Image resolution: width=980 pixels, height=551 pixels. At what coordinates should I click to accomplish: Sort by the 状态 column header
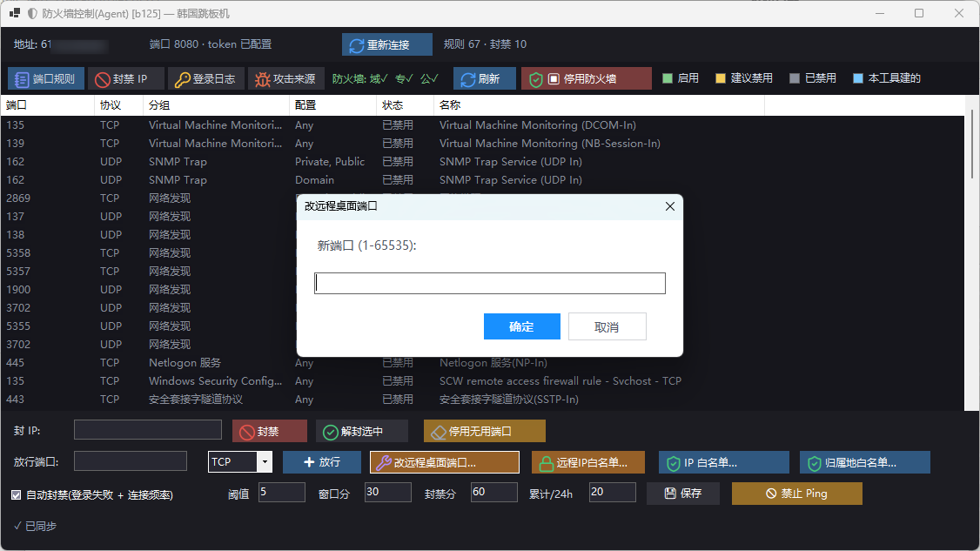[405, 105]
